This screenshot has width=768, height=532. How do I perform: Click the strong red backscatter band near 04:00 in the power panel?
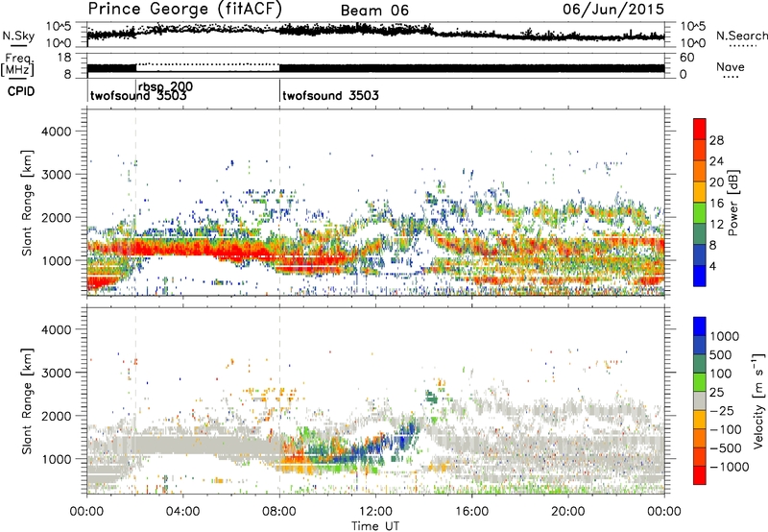182,248
